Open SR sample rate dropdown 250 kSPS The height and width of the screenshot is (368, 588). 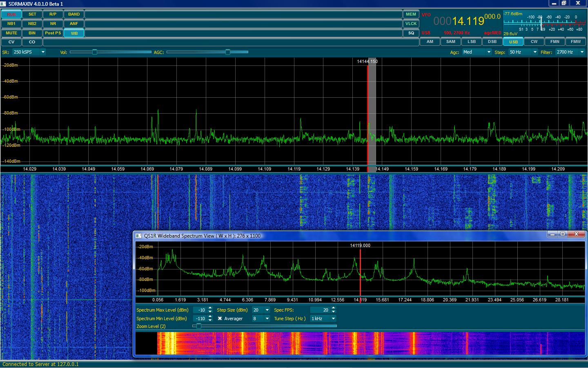click(x=29, y=52)
